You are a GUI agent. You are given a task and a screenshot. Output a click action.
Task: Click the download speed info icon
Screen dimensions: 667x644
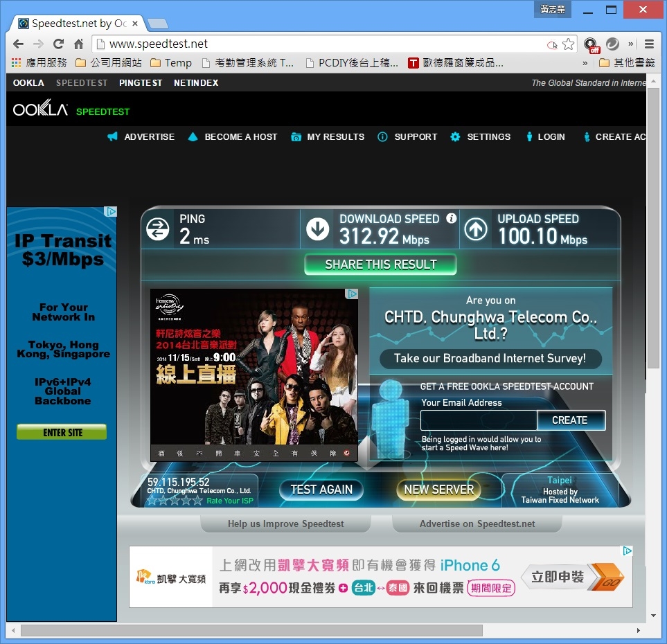[452, 218]
